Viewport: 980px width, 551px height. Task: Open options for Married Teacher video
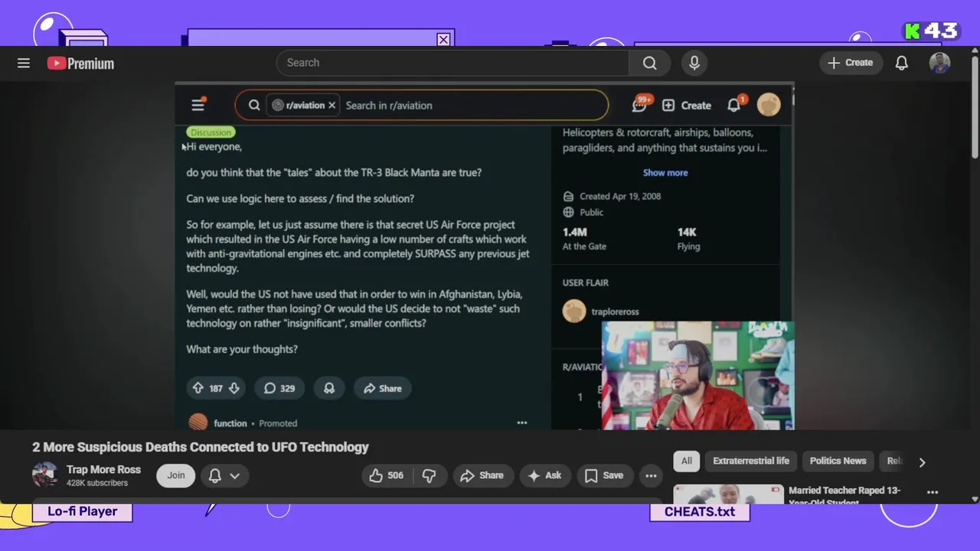pos(933,492)
